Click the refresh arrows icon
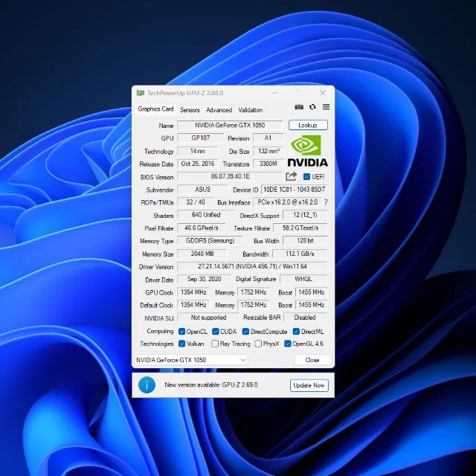The image size is (476, 476). coord(312,107)
